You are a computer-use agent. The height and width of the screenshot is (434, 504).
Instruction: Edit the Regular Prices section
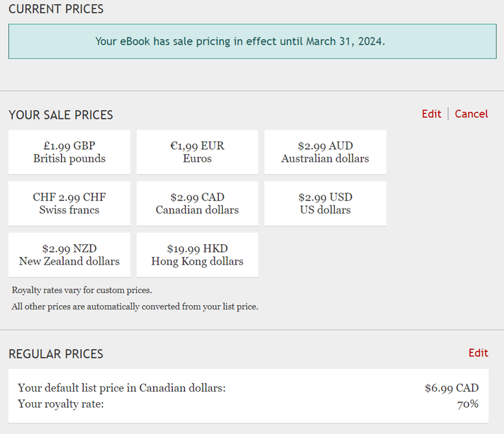[478, 353]
